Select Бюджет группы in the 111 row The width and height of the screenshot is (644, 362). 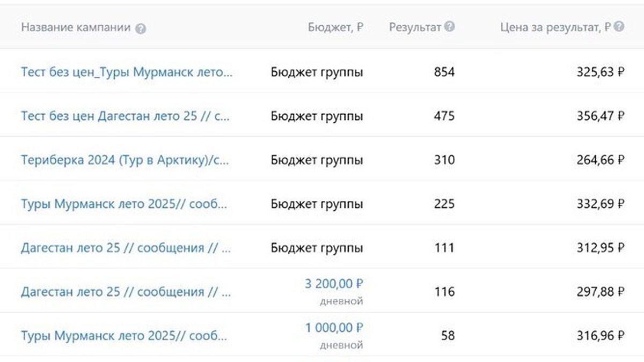[317, 248]
